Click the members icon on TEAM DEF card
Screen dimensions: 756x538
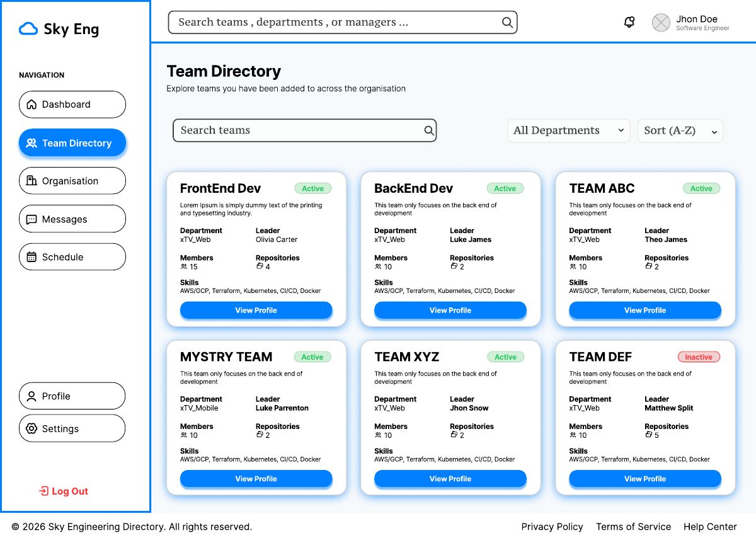[x=573, y=435]
